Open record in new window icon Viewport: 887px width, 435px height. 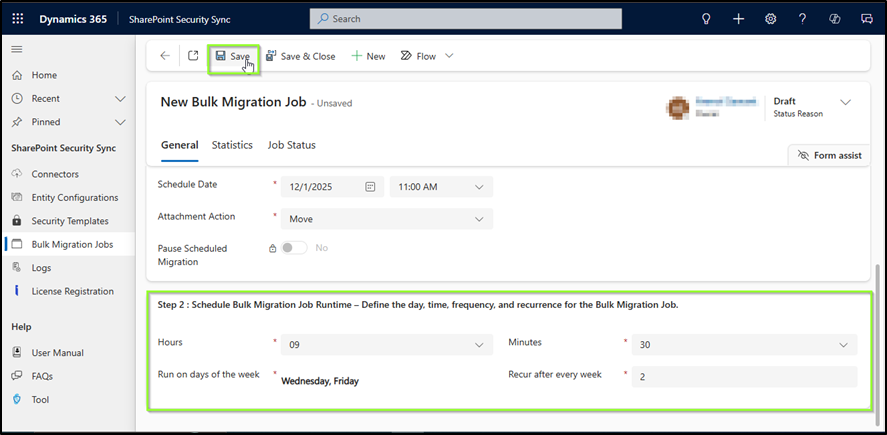193,57
